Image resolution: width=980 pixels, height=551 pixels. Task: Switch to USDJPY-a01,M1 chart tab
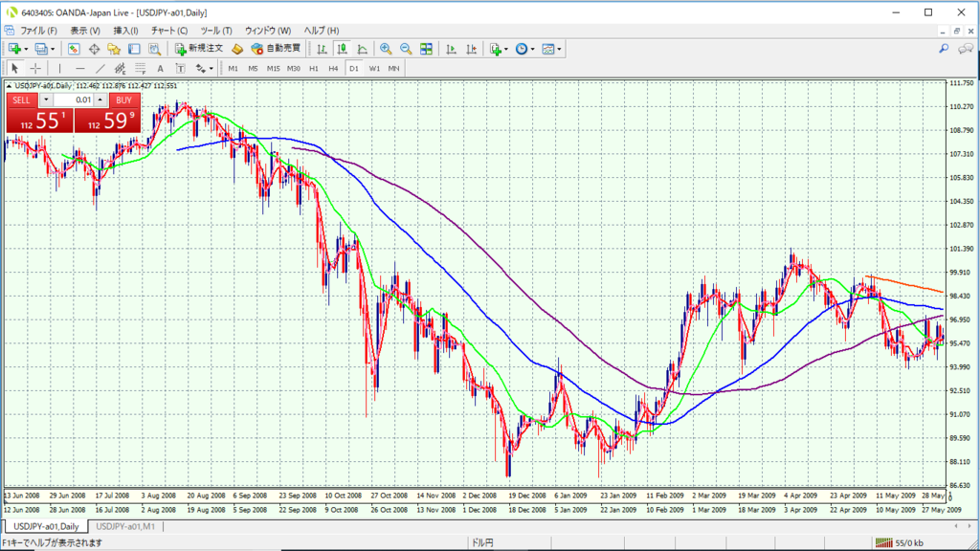point(125,527)
